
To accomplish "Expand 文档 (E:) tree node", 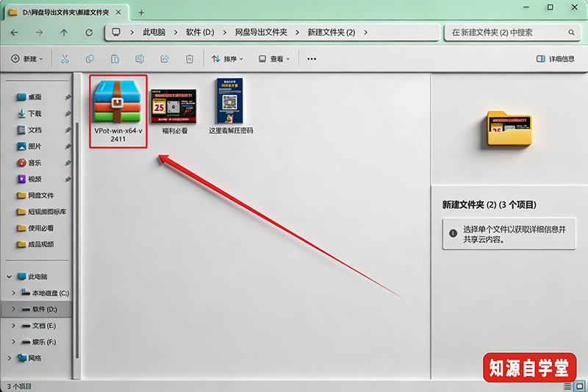I will 13,326.
